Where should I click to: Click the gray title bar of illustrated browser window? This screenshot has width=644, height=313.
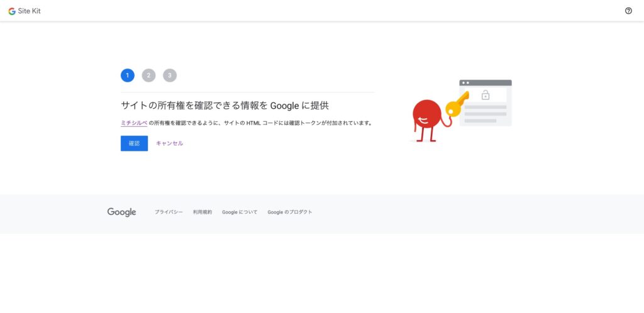click(486, 83)
